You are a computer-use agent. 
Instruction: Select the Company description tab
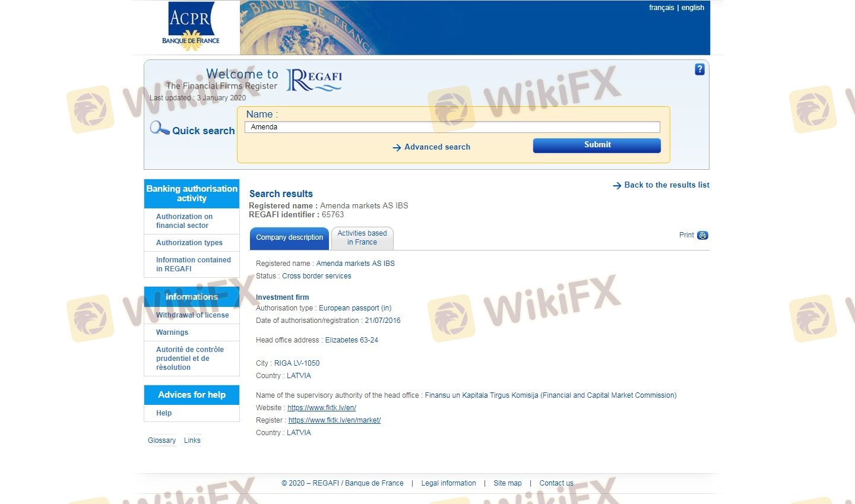[x=289, y=237]
